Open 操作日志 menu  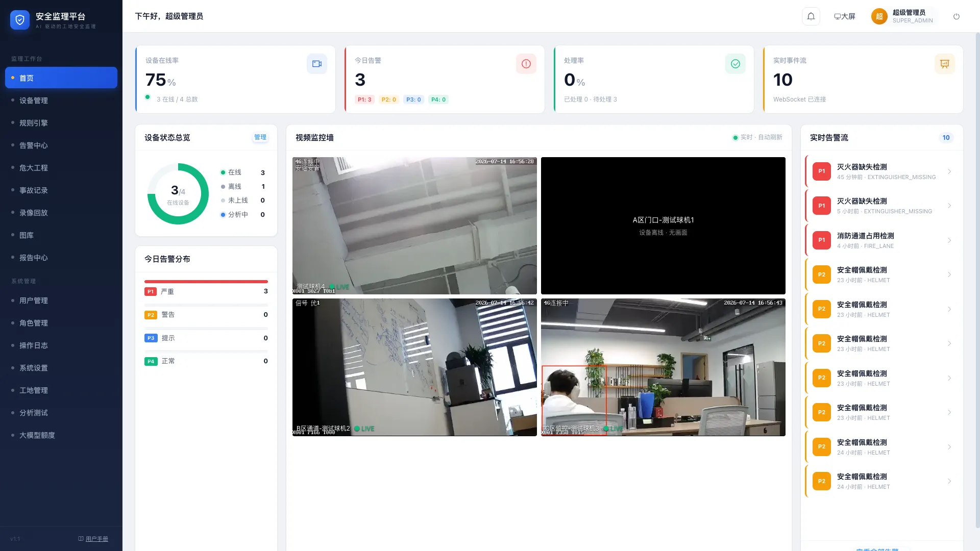point(61,345)
